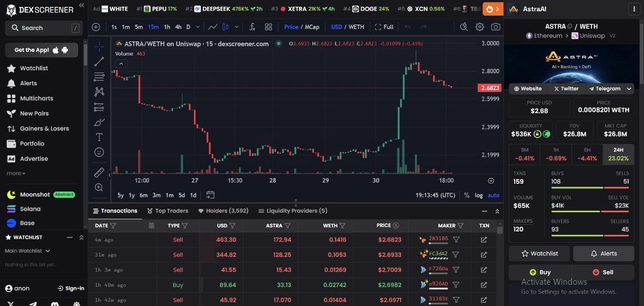
Task: Toggle auto scale on chart
Action: [x=494, y=195]
